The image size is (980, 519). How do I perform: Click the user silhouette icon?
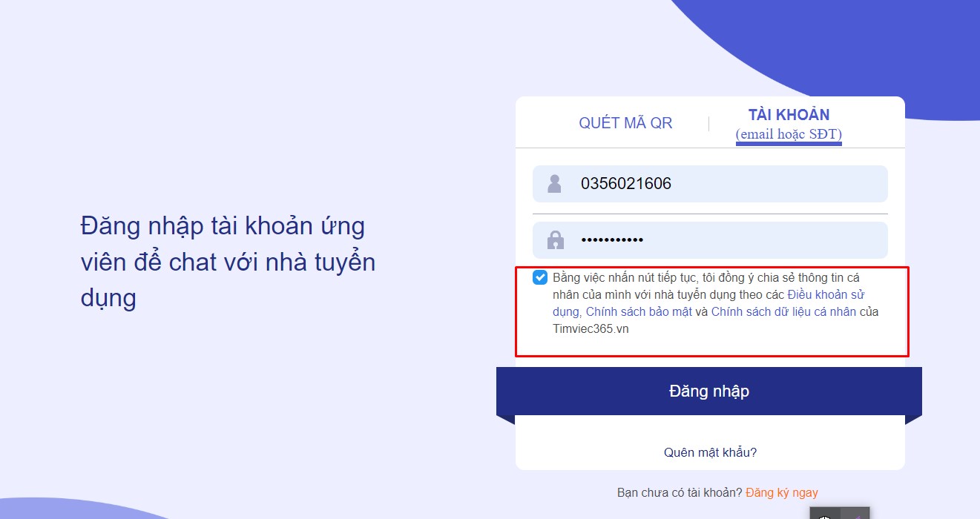(554, 184)
